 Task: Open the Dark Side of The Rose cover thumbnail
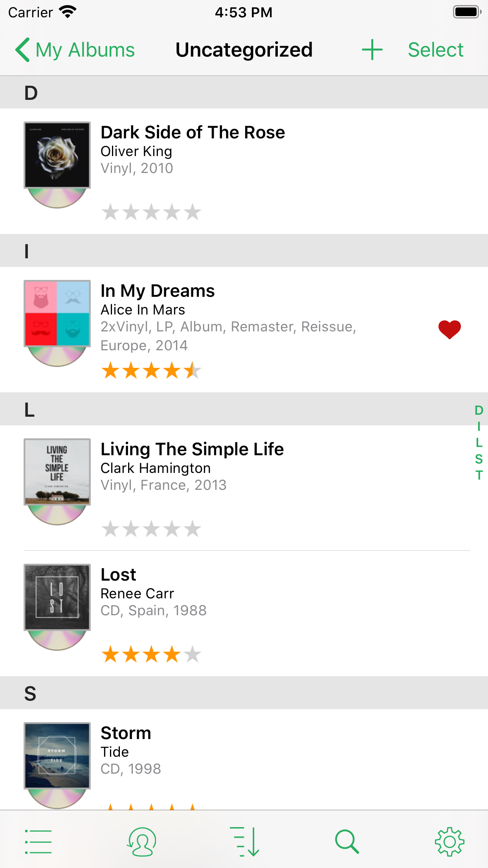pyautogui.click(x=57, y=155)
